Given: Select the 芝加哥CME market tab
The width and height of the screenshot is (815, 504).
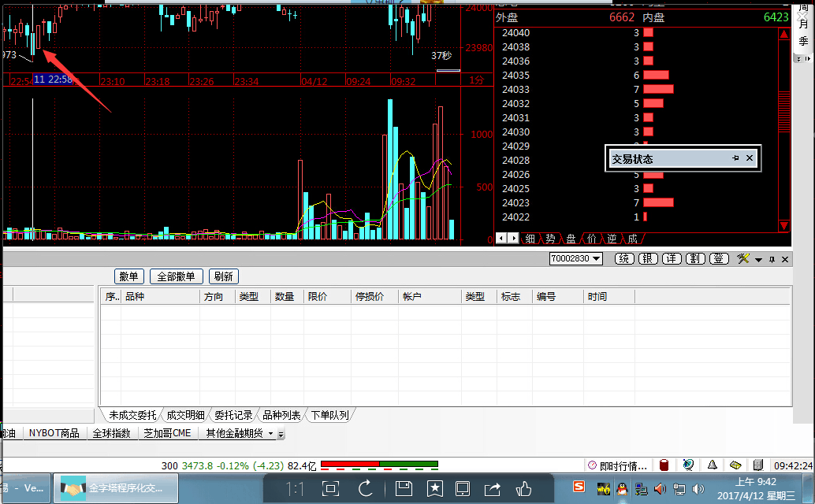Looking at the screenshot, I should coord(167,433).
